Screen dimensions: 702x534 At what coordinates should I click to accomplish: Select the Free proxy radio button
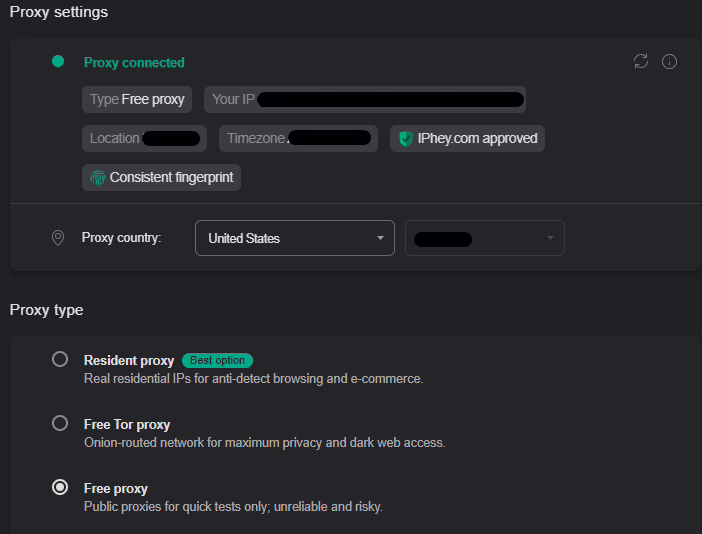(60, 488)
